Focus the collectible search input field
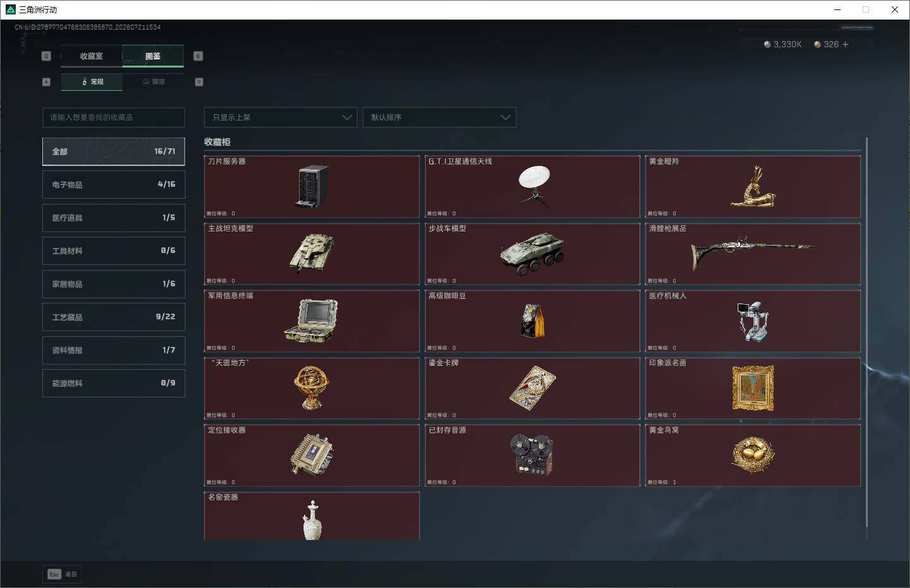 tap(114, 117)
